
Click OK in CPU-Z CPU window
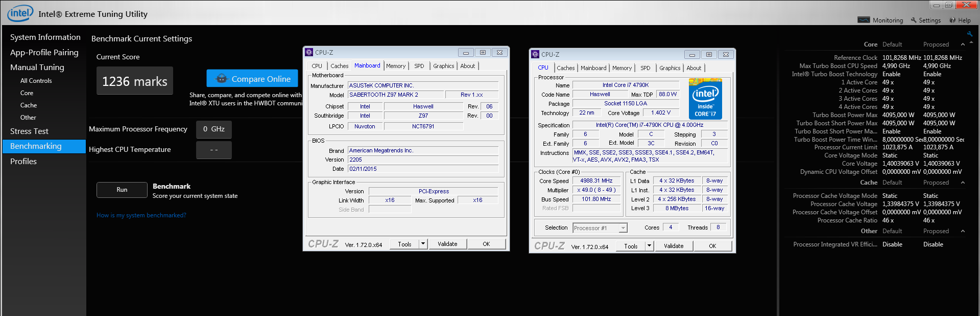[712, 246]
